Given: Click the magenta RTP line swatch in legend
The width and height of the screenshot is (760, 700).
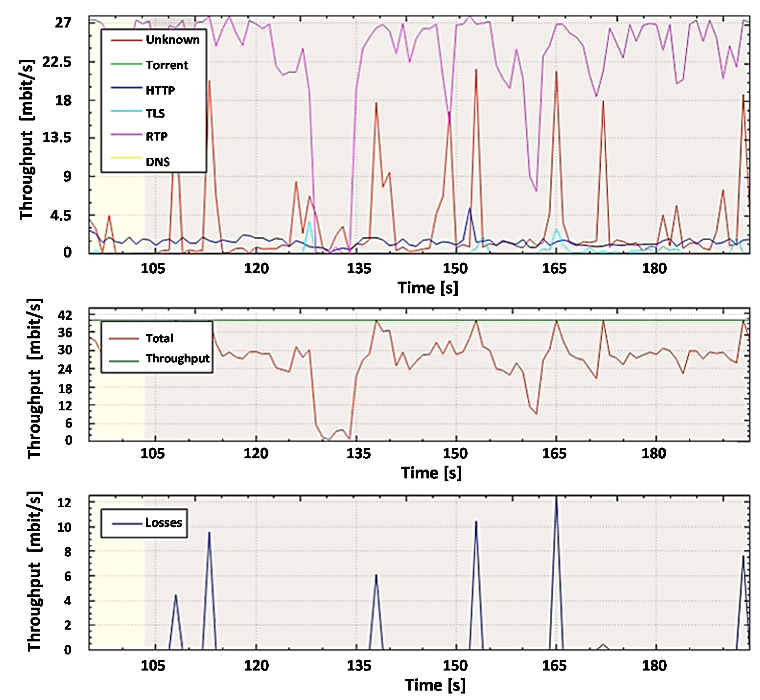Looking at the screenshot, I should pyautogui.click(x=126, y=134).
